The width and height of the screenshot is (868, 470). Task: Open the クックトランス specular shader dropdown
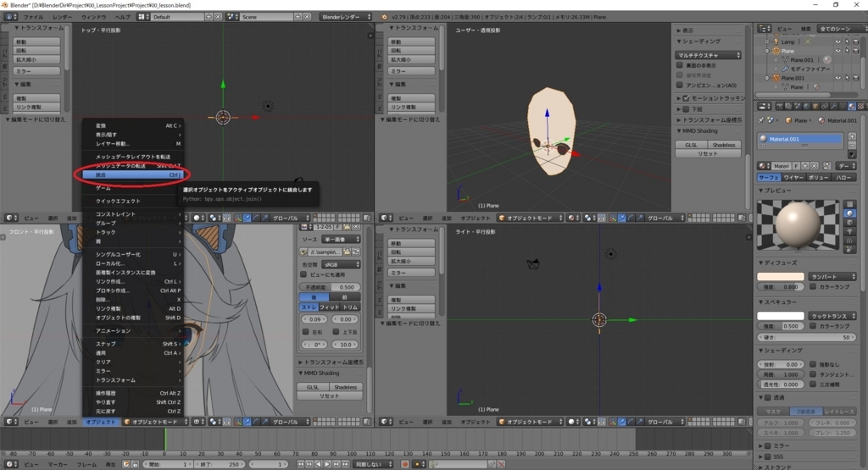point(832,316)
